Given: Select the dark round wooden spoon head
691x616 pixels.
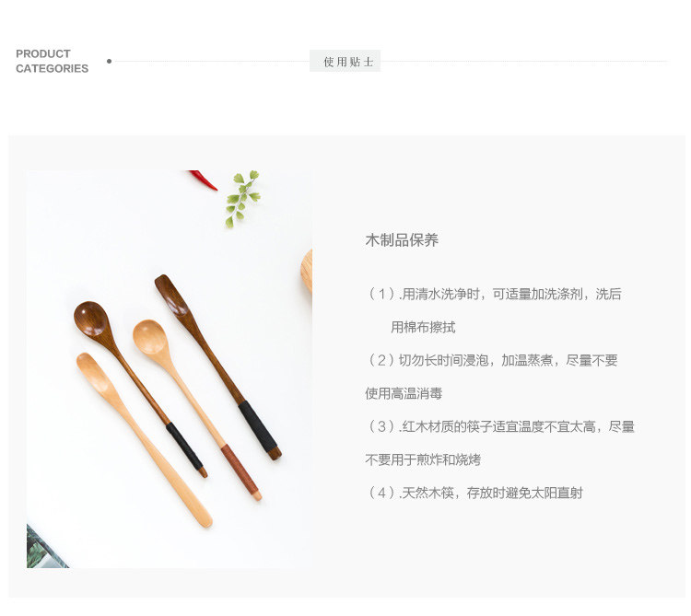Looking at the screenshot, I should click(x=91, y=319).
